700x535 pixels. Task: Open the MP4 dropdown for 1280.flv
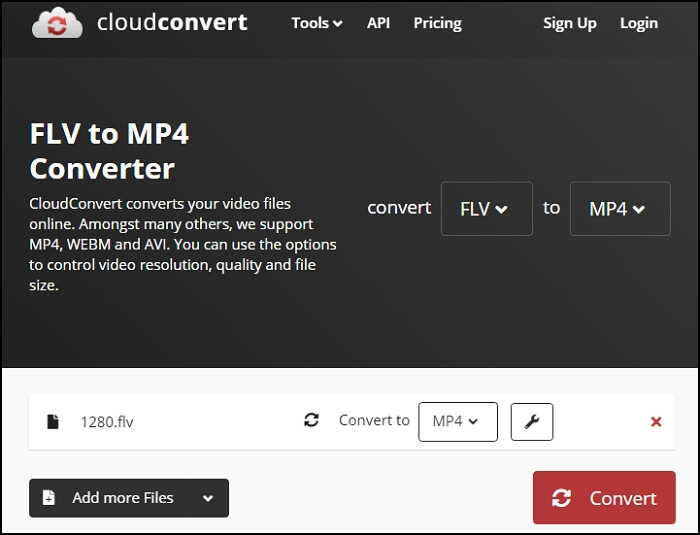[x=458, y=422]
